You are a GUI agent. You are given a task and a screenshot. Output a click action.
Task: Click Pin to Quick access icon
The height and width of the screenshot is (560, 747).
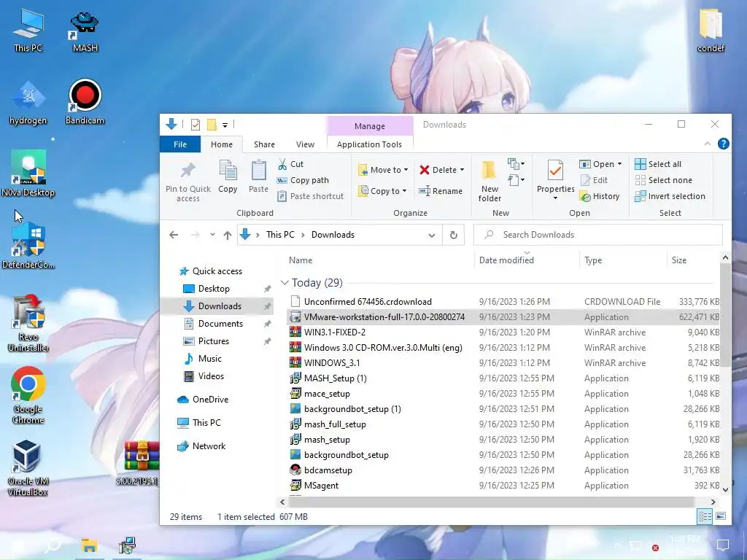point(188,182)
